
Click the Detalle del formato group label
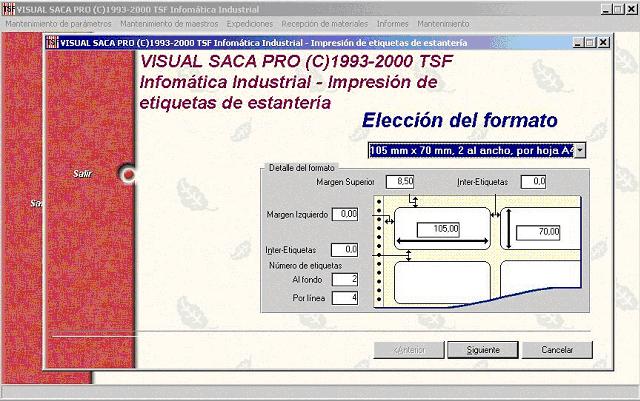302,168
